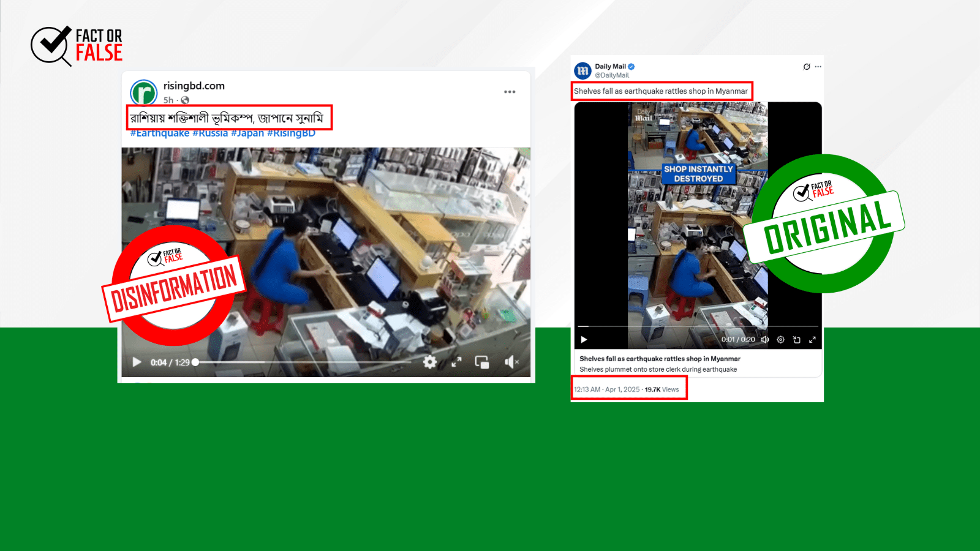This screenshot has height=551, width=980.
Task: Toggle the volume on the Daily Mail video
Action: [x=764, y=340]
